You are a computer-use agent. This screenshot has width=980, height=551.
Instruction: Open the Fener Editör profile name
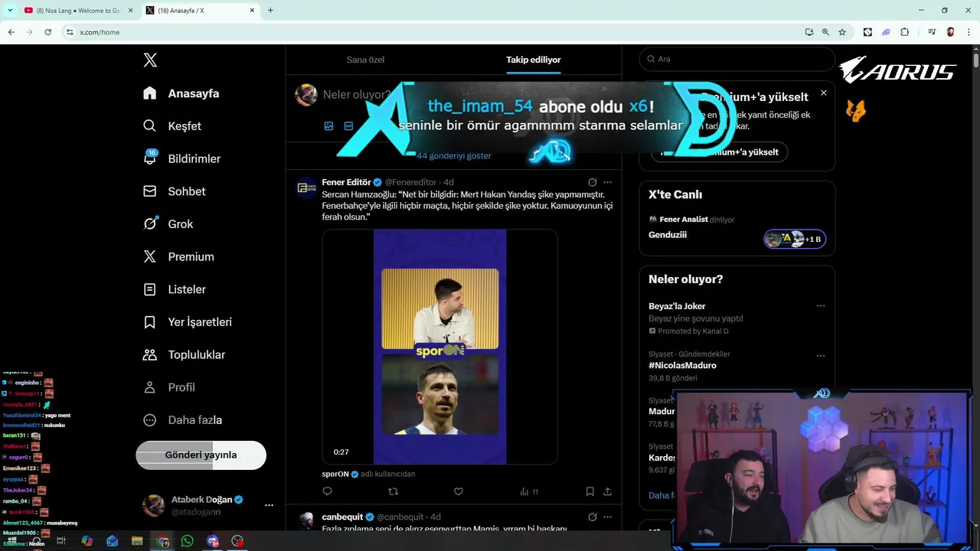[x=346, y=182]
